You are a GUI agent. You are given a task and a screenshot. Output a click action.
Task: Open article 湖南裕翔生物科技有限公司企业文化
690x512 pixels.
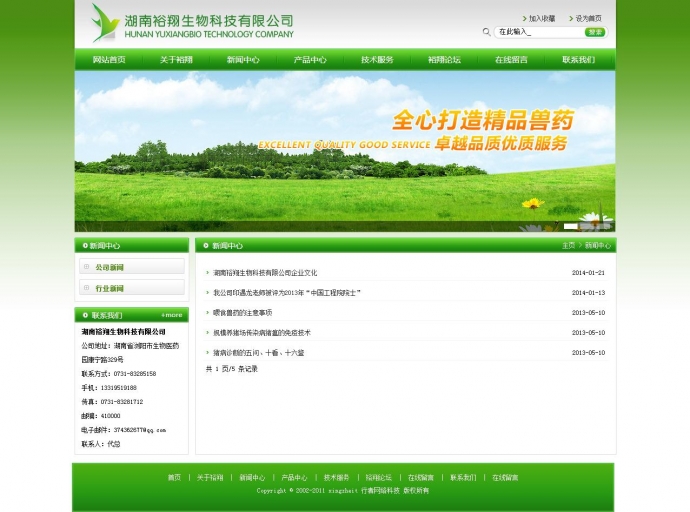tap(265, 273)
